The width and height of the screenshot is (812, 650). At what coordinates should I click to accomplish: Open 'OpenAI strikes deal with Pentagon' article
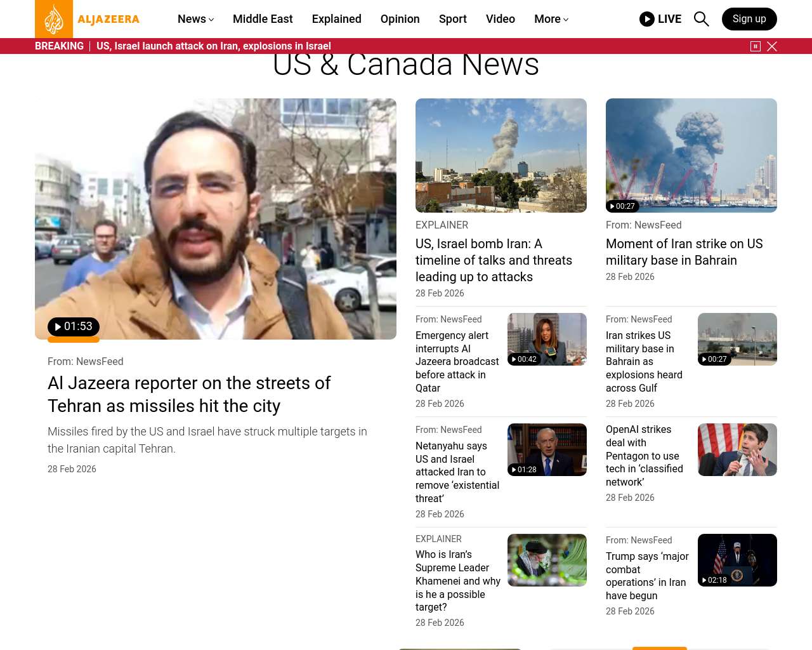(x=645, y=456)
